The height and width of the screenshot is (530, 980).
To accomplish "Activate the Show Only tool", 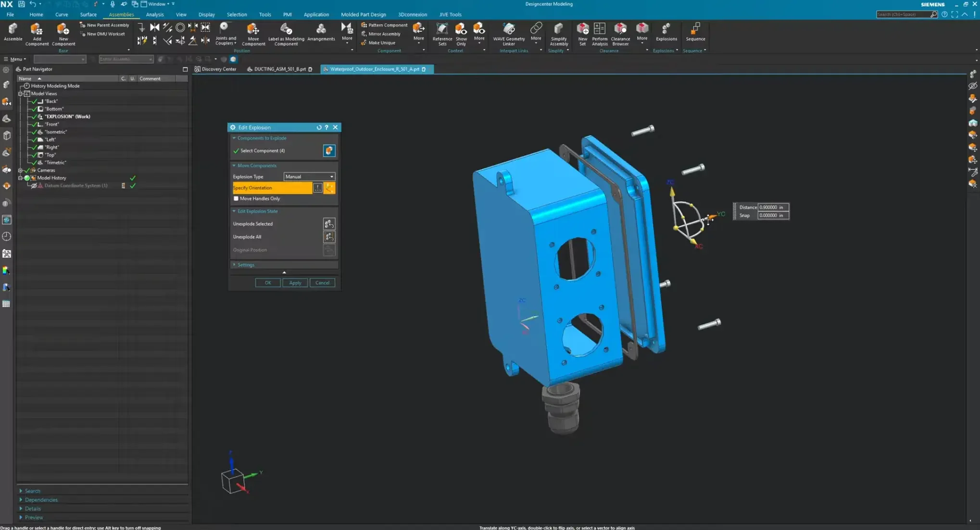I will coord(461,34).
